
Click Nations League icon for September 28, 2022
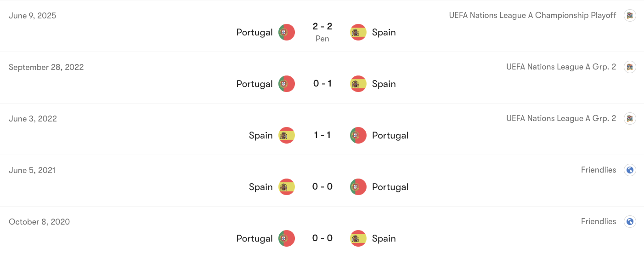(630, 67)
